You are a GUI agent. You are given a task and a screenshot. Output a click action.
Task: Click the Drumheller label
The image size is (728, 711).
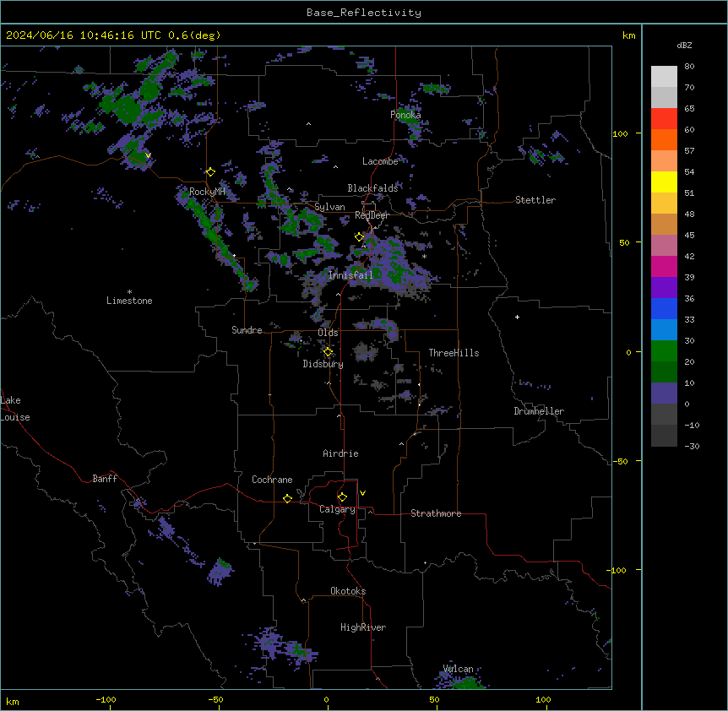click(539, 411)
